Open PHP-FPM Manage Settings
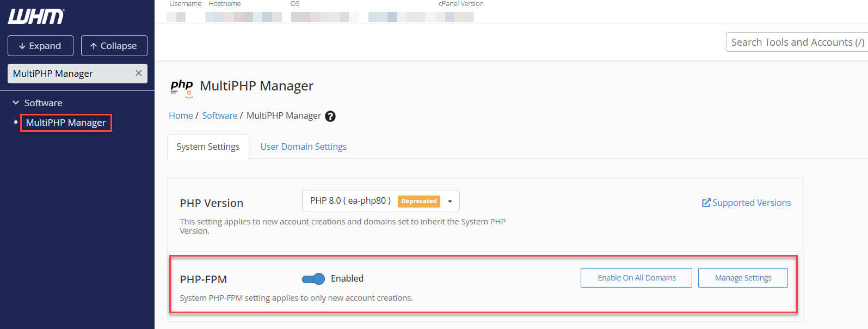 (x=743, y=278)
